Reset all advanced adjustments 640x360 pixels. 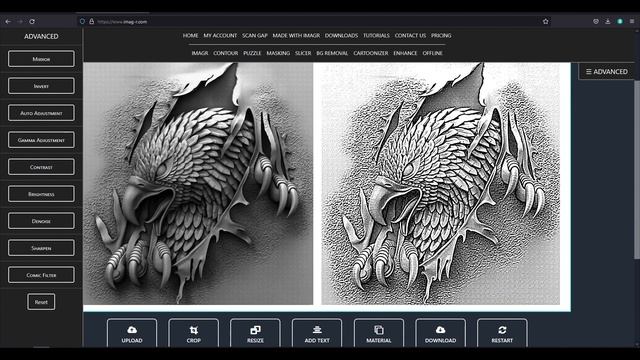[41, 302]
